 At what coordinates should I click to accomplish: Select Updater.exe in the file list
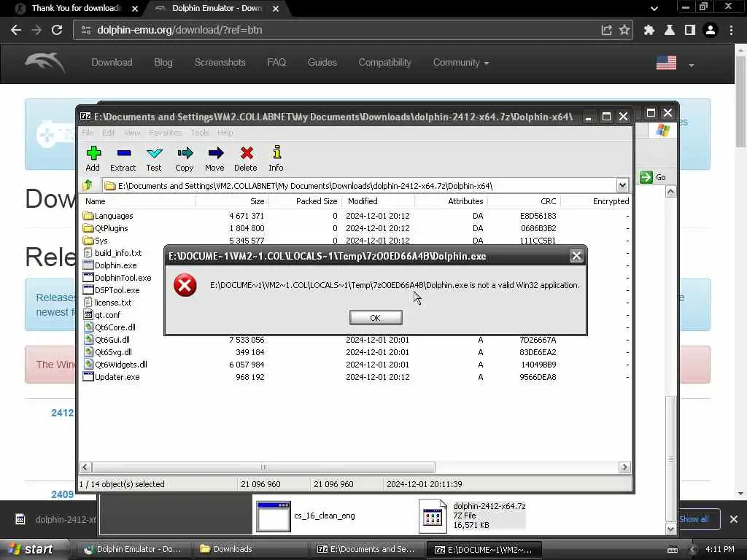pos(112,377)
